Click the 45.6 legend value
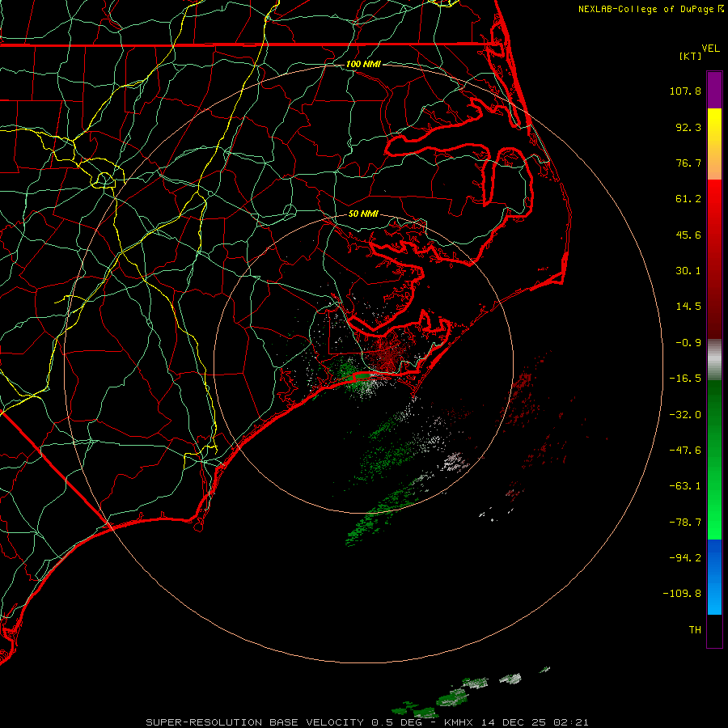Image resolution: width=728 pixels, height=728 pixels. [688, 235]
